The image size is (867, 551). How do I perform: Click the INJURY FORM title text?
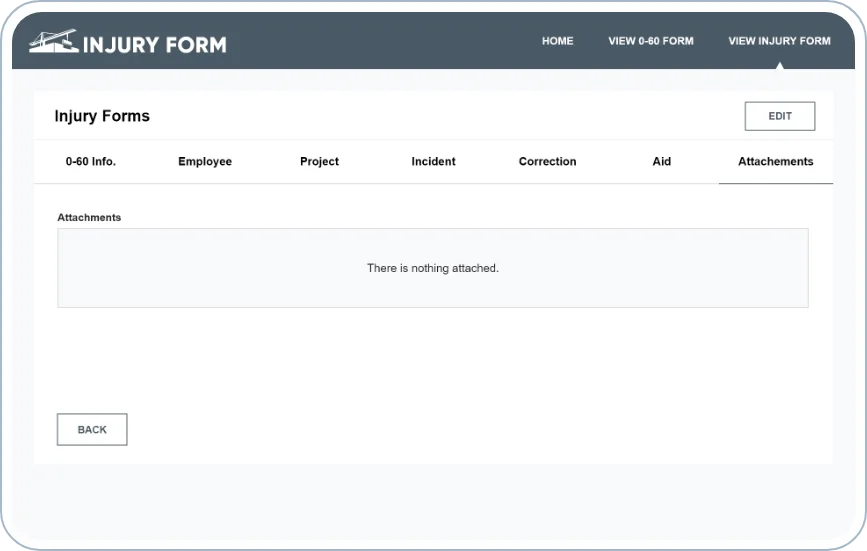click(155, 45)
